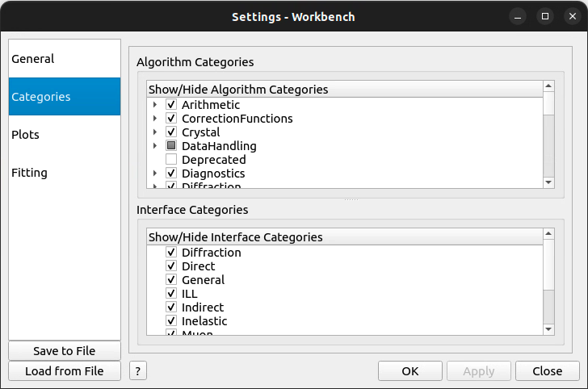Expand the Diagnostics category node

(x=154, y=174)
